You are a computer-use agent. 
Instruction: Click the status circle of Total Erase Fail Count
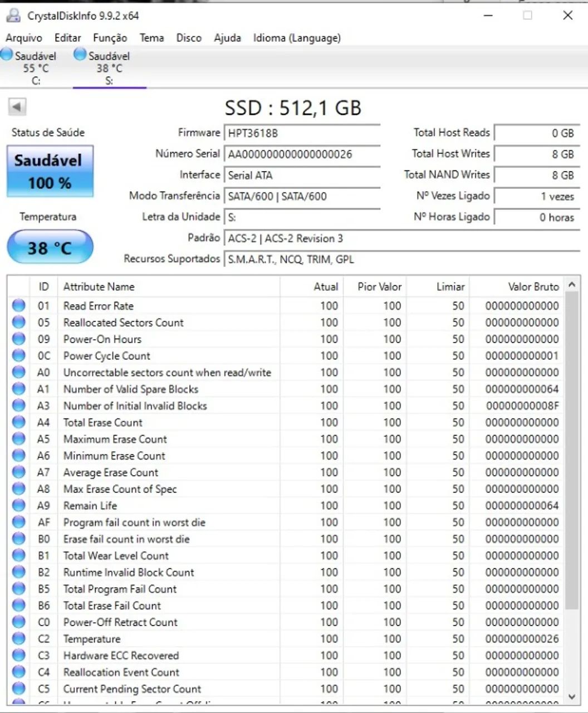coord(19,605)
